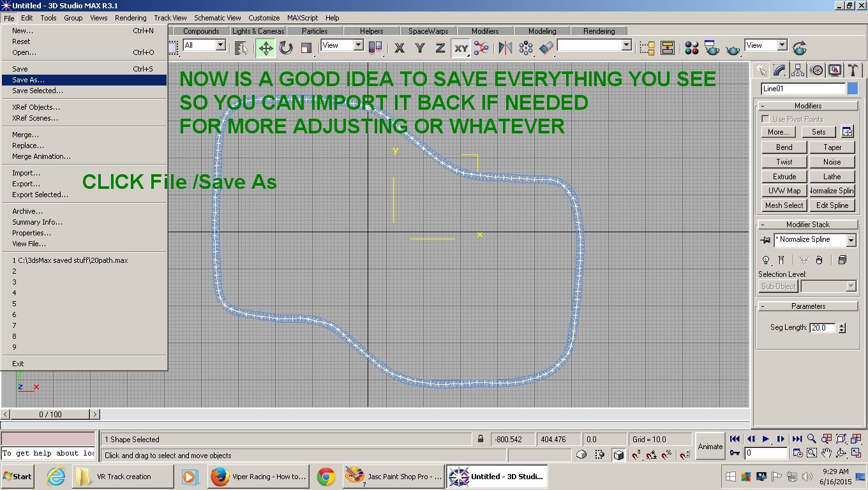Click the Select by Name icon
868x490 pixels.
[241, 48]
